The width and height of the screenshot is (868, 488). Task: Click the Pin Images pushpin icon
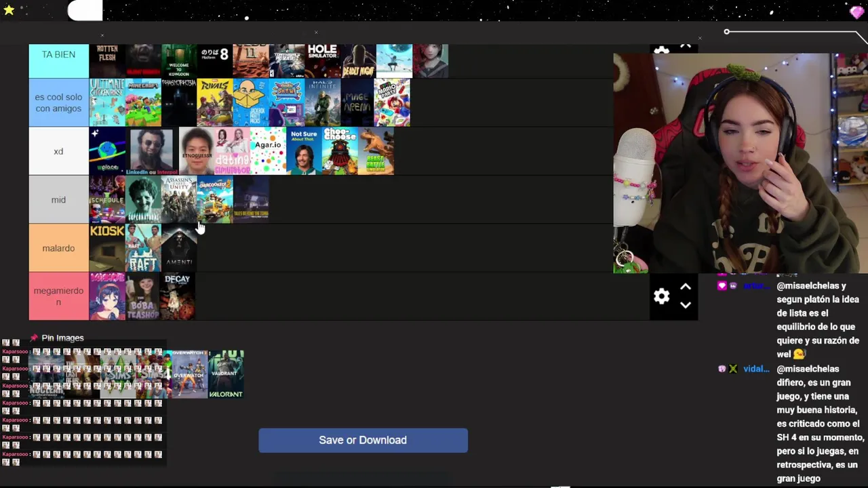[34, 338]
